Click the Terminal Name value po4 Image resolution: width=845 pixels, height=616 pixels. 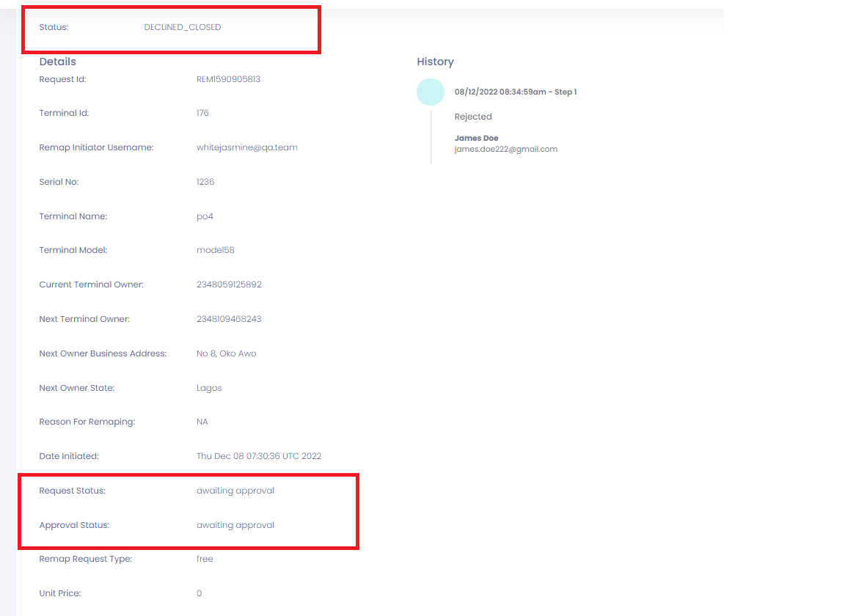pos(205,216)
